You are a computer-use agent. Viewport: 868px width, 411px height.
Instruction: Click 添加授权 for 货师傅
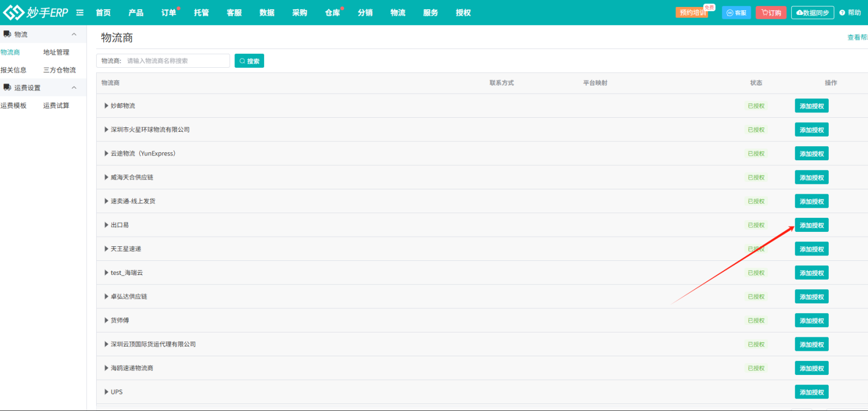point(812,321)
